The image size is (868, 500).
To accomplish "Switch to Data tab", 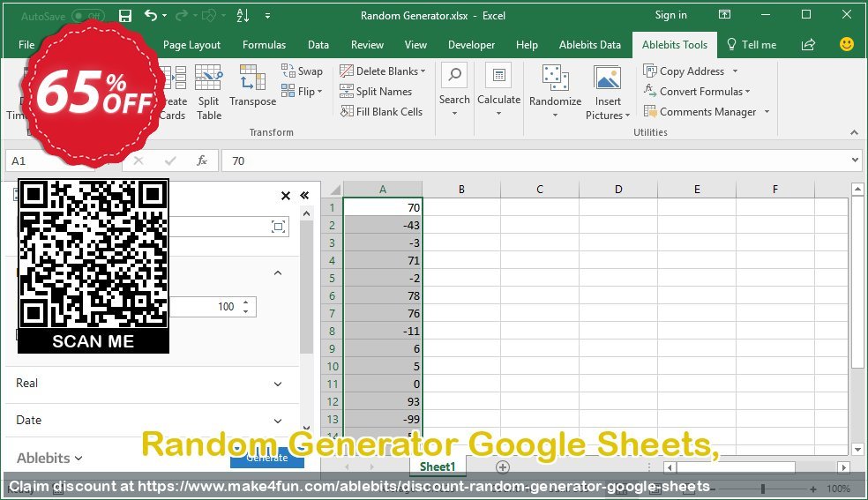I will point(318,45).
